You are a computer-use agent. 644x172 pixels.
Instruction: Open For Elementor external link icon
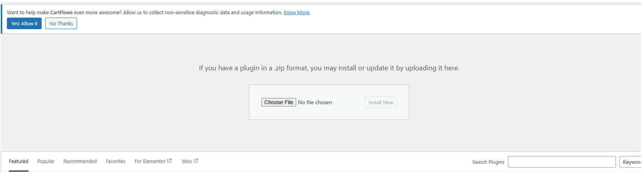click(x=169, y=161)
